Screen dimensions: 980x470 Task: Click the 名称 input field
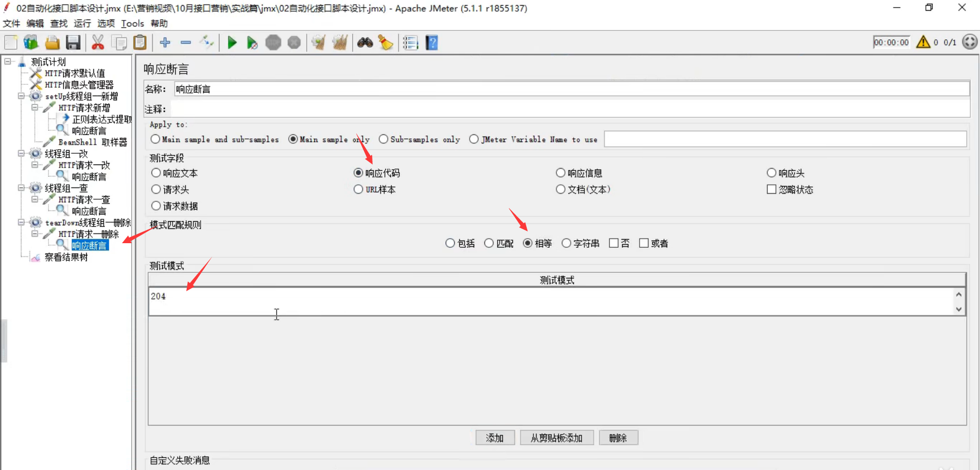(572, 89)
